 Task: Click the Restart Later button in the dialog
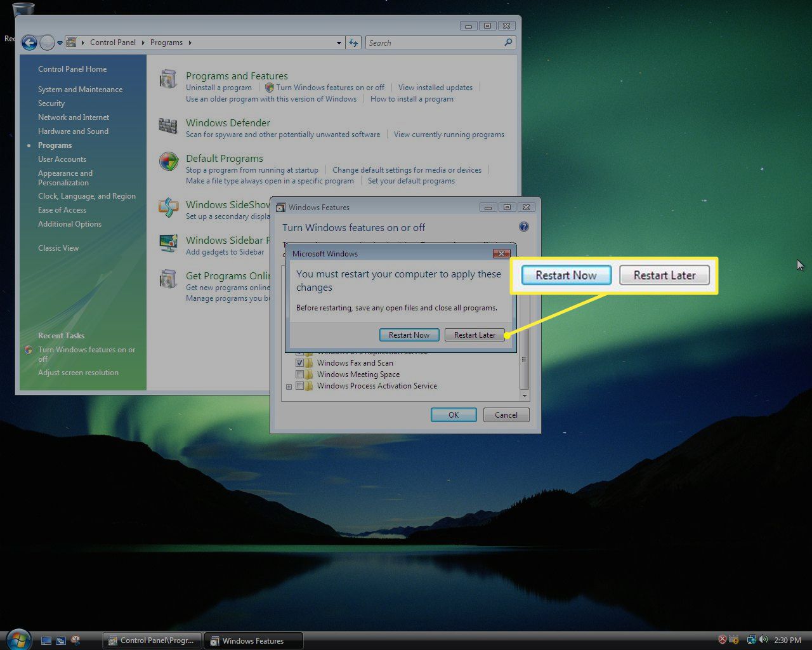pos(475,335)
